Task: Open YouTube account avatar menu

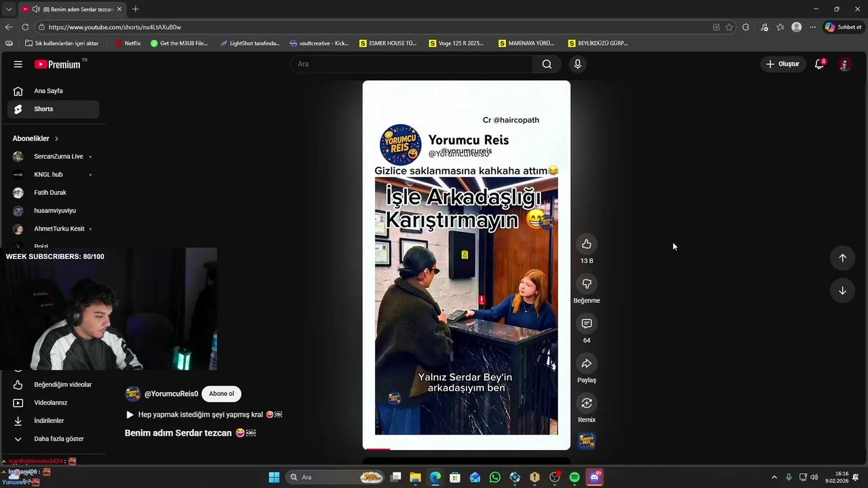Action: (844, 64)
